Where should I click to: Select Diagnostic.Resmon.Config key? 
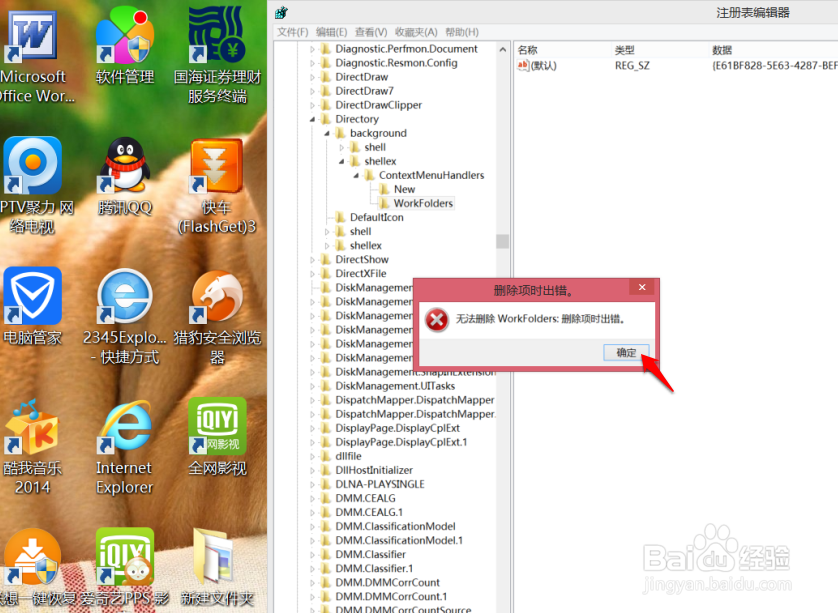point(396,63)
